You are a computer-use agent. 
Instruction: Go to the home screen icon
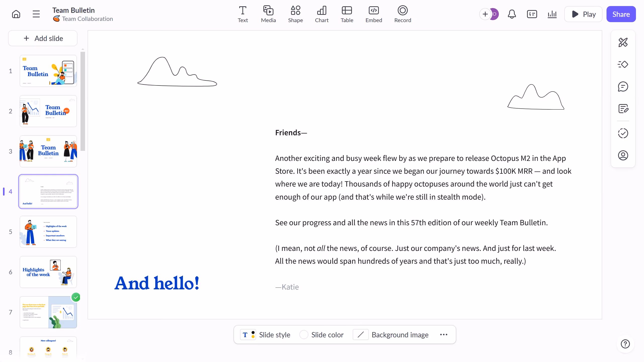(16, 14)
